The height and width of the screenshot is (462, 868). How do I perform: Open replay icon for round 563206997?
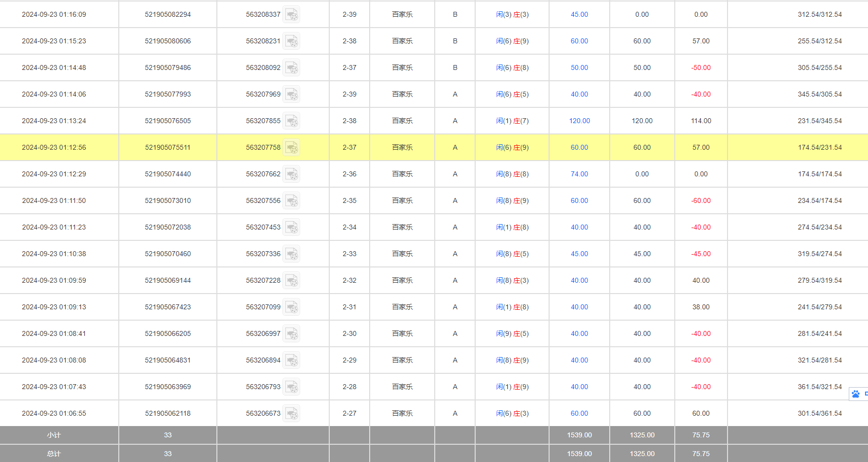point(291,334)
